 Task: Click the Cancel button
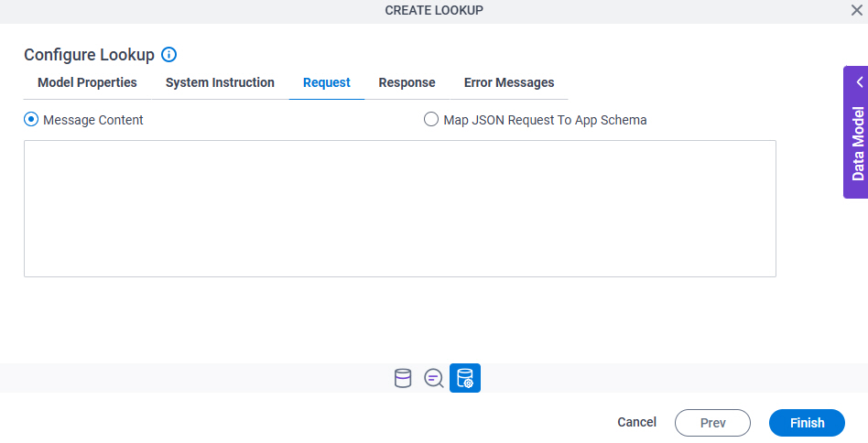(x=636, y=423)
